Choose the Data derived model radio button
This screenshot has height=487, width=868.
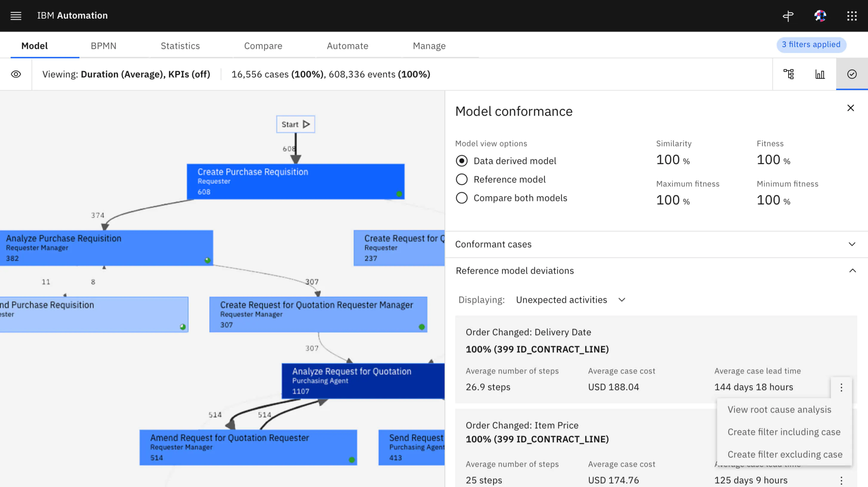461,161
